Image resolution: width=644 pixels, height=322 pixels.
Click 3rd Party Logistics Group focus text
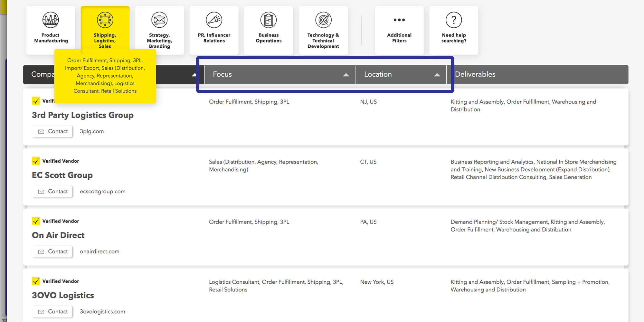click(x=249, y=102)
